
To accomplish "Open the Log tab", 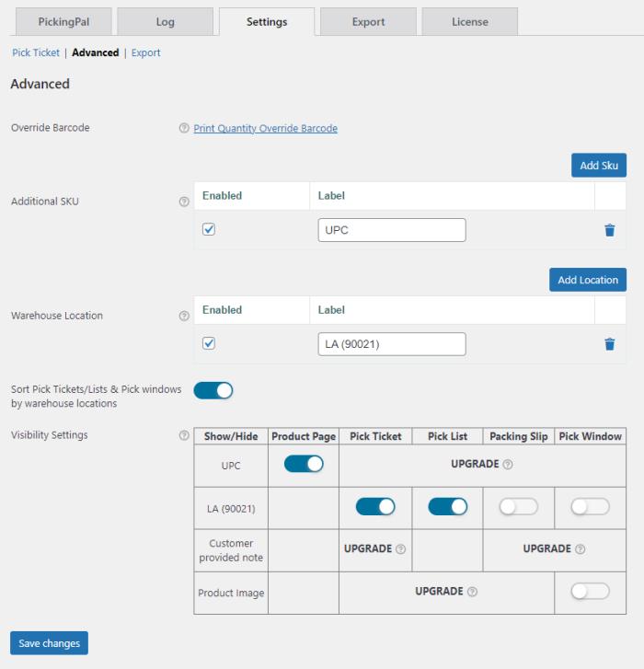I will tap(165, 22).
